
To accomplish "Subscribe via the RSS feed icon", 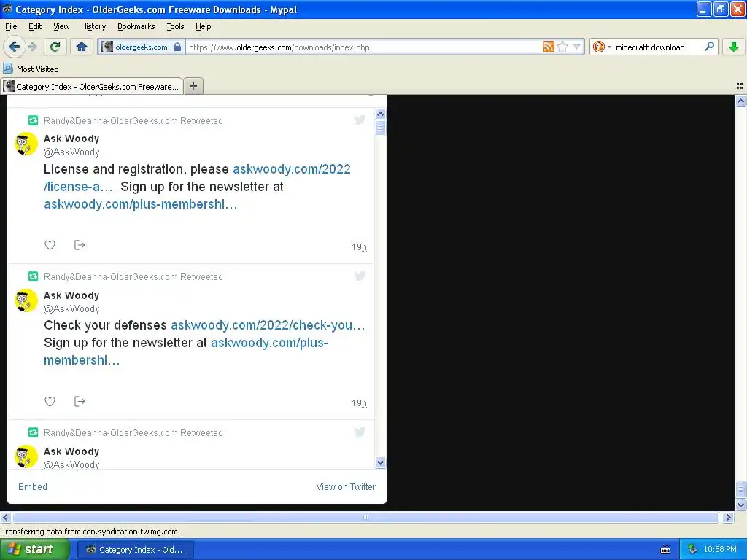I will (x=549, y=47).
